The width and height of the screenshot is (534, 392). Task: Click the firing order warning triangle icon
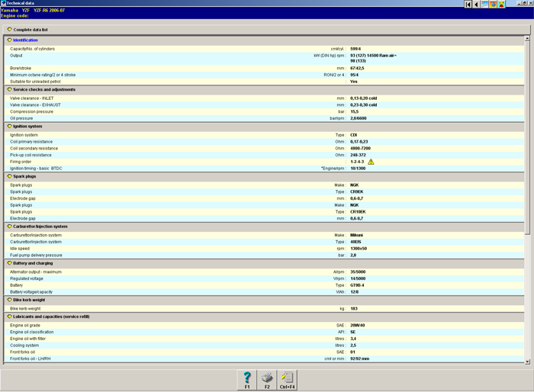[371, 162]
